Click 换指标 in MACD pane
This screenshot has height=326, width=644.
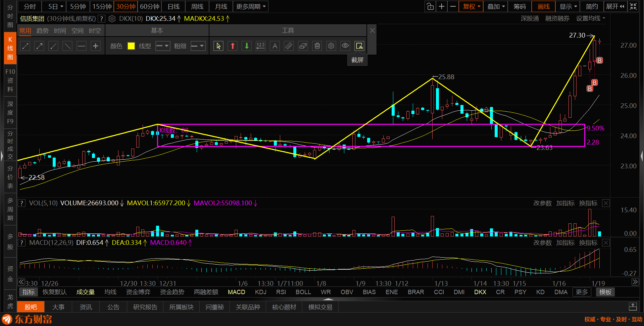coord(588,243)
